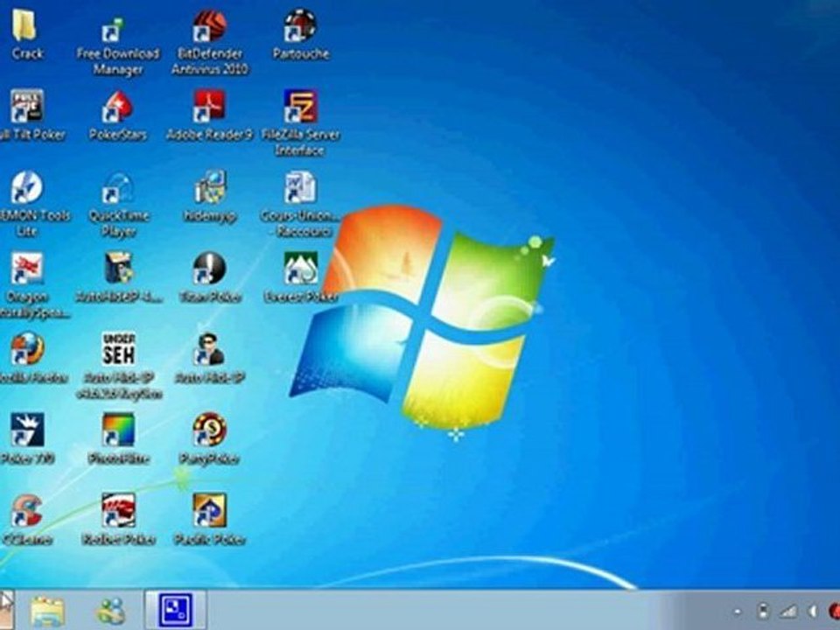Select the UNDER SEH keygen icon
The height and width of the screenshot is (630, 840).
tap(118, 349)
